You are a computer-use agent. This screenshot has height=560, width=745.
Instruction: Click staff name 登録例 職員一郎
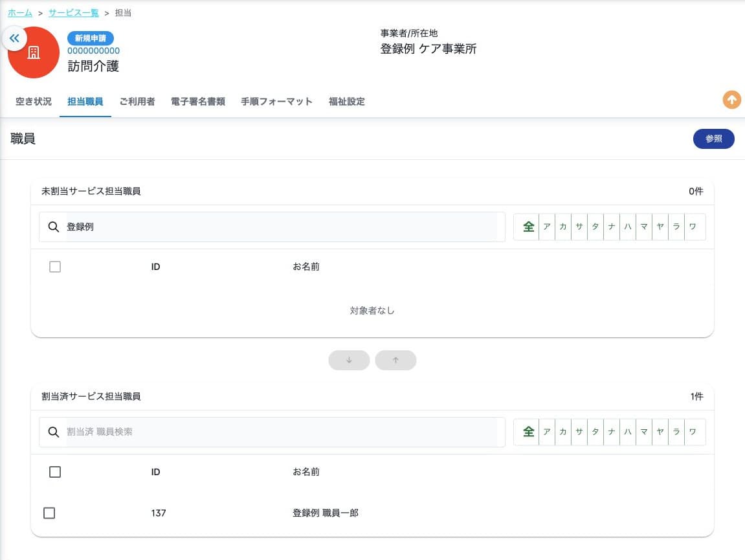pos(326,513)
